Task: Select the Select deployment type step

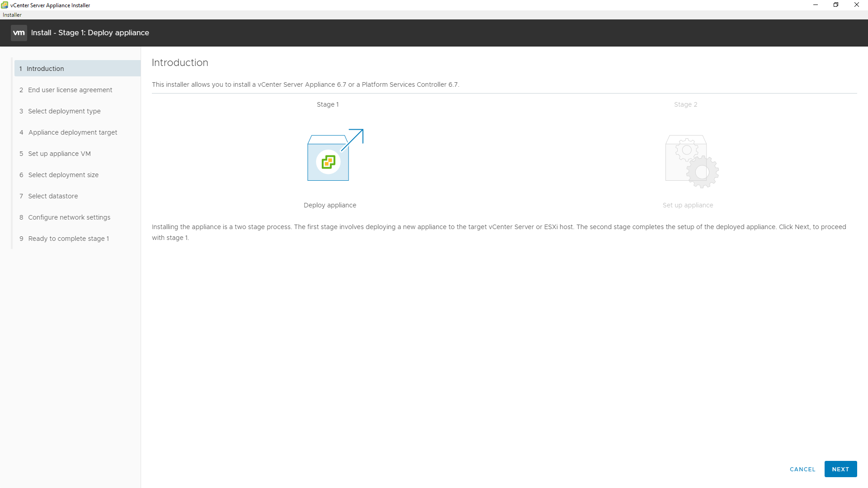Action: [x=64, y=111]
